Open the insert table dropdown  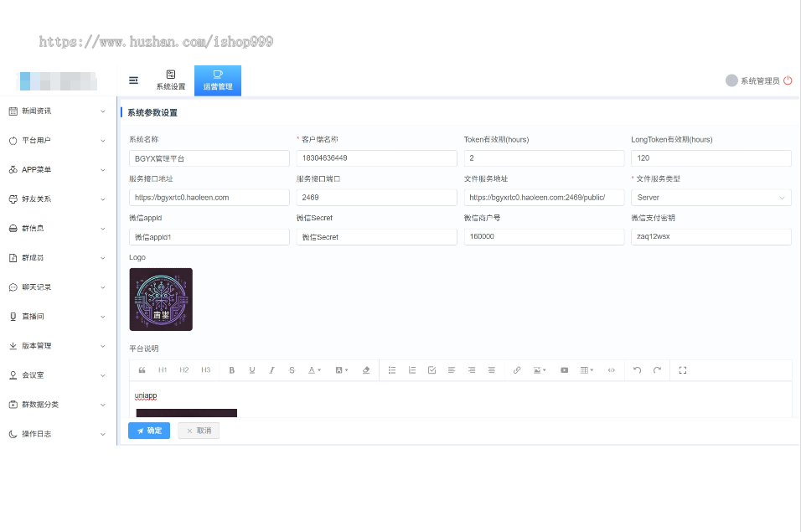(587, 370)
